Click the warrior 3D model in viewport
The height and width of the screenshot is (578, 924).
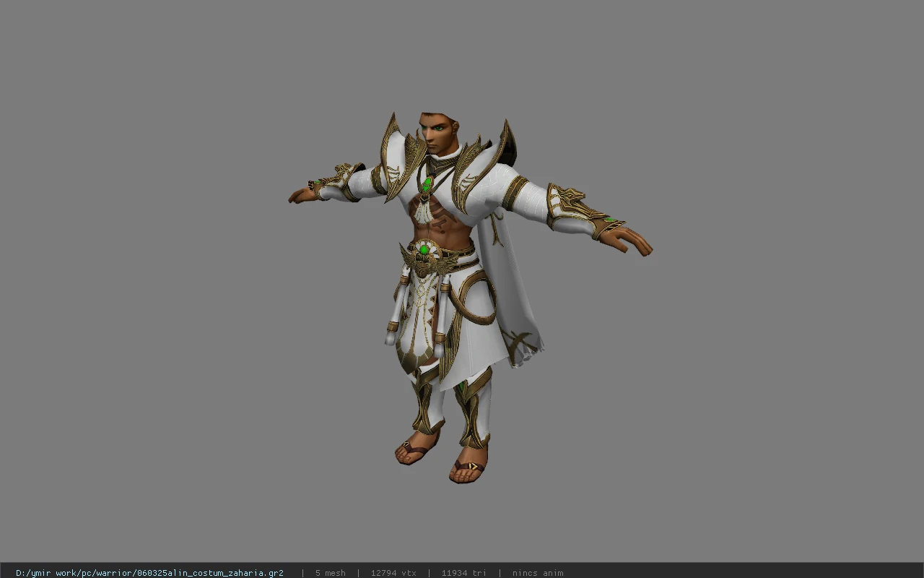[469, 296]
